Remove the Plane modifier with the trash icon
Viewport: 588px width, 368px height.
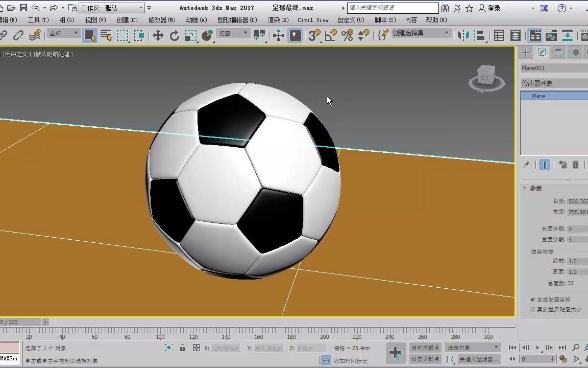(576, 165)
